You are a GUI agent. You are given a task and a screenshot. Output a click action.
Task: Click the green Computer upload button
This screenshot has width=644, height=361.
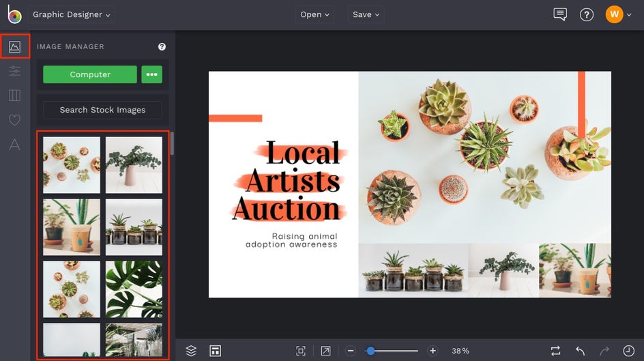[90, 74]
